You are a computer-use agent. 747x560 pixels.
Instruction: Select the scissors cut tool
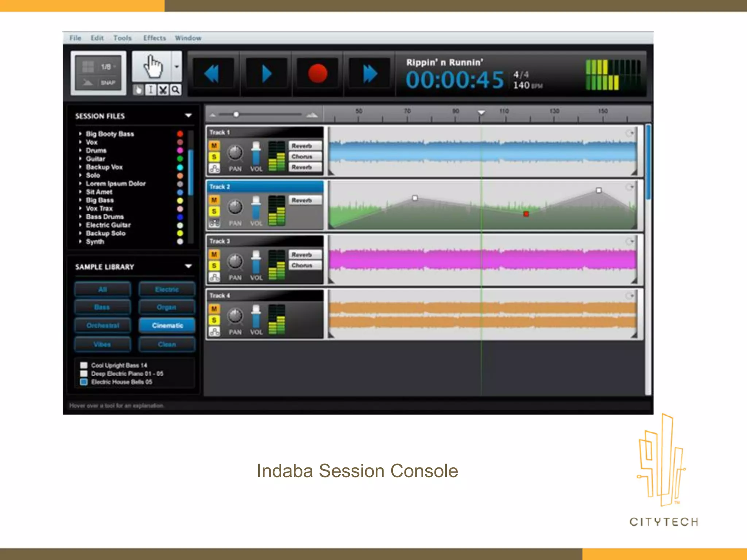pos(163,90)
